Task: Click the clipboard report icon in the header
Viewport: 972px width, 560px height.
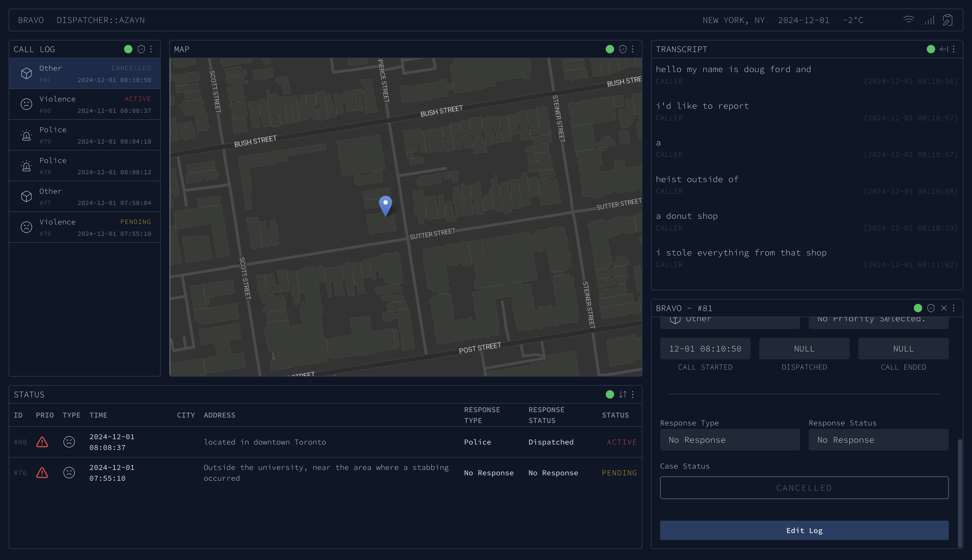Action: coord(947,20)
